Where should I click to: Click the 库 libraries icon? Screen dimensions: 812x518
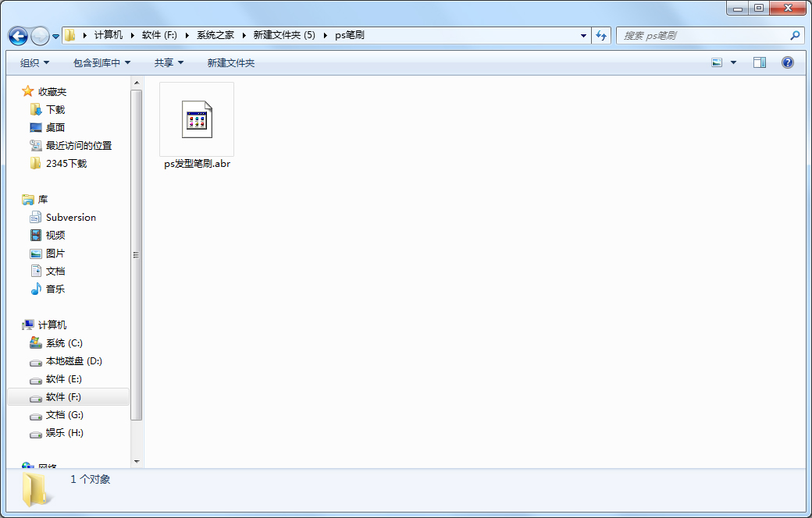coord(27,199)
